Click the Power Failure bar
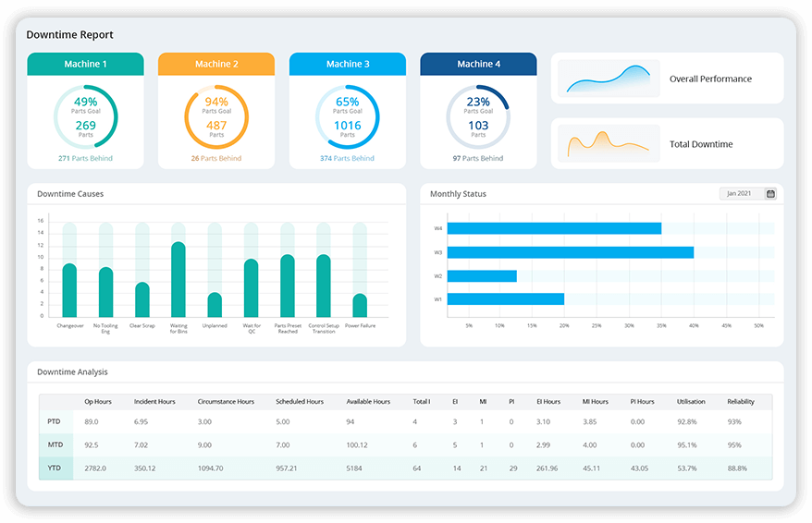Image resolution: width=812 pixels, height=523 pixels. pyautogui.click(x=360, y=305)
